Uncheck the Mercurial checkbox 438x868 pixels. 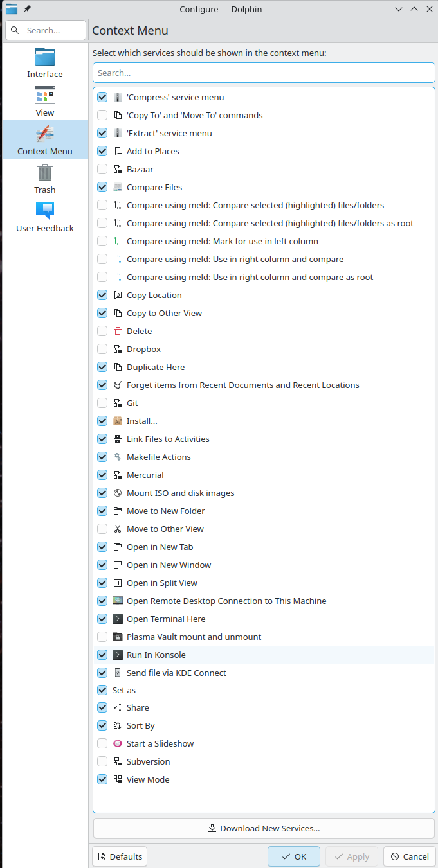[102, 475]
